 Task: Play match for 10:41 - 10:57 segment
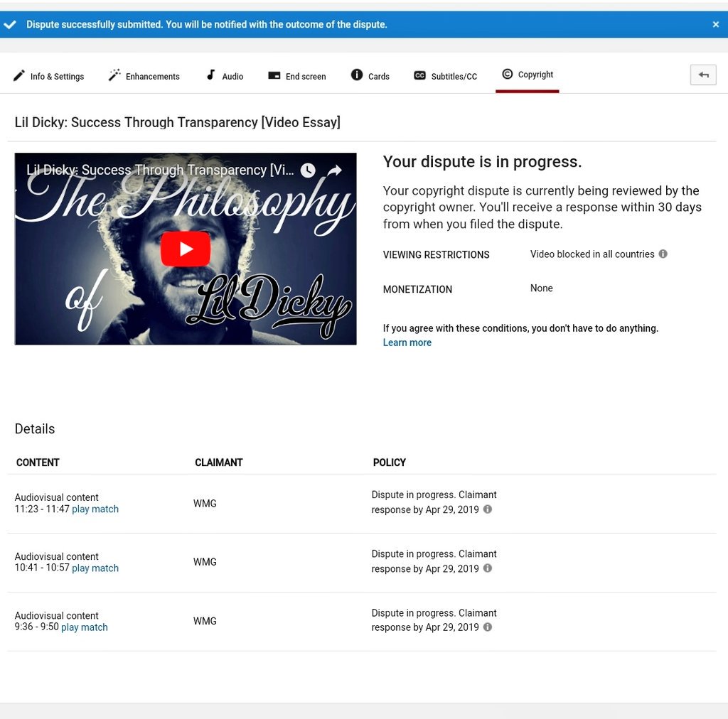[95, 568]
